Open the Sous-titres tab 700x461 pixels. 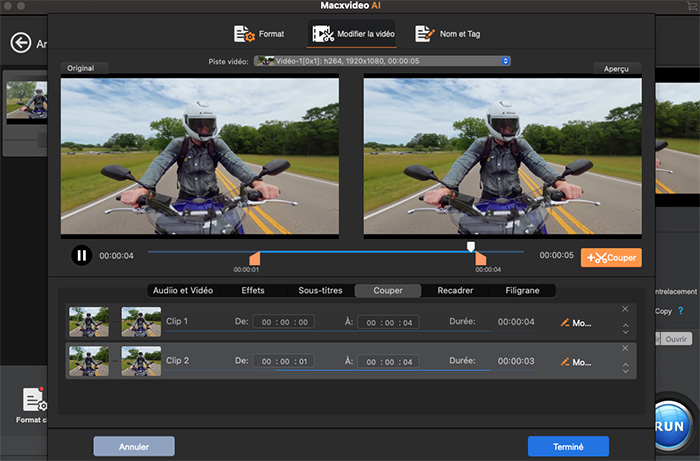pyautogui.click(x=320, y=291)
